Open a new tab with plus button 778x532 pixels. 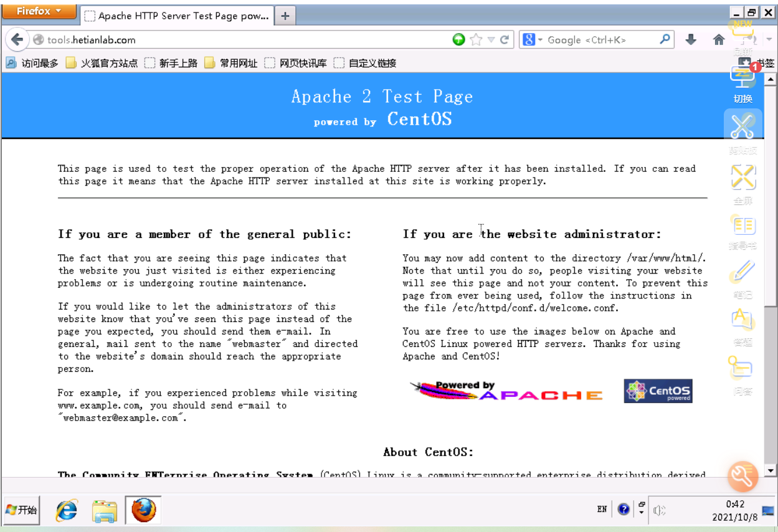pyautogui.click(x=285, y=16)
